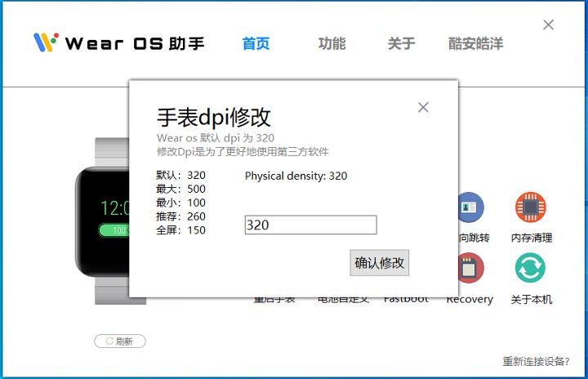Click the 最小: 100 value
The height and width of the screenshot is (379, 588).
(180, 203)
